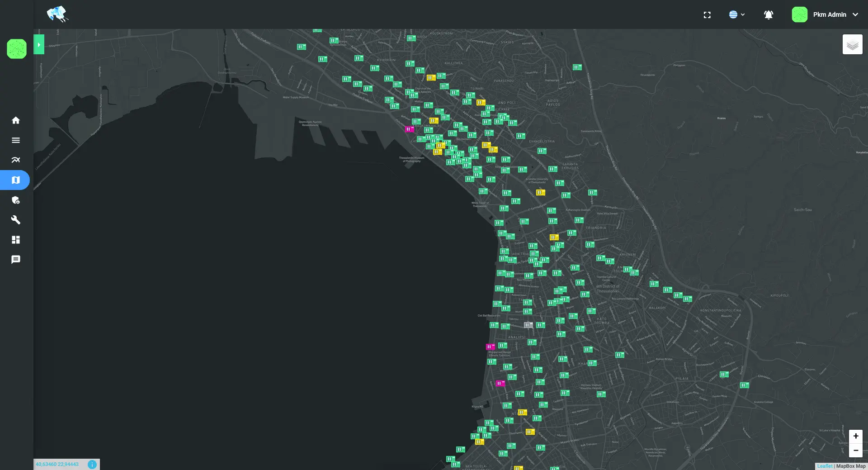Click the hamburger list icon in sidebar
This screenshot has height=470, width=868.
click(x=16, y=140)
